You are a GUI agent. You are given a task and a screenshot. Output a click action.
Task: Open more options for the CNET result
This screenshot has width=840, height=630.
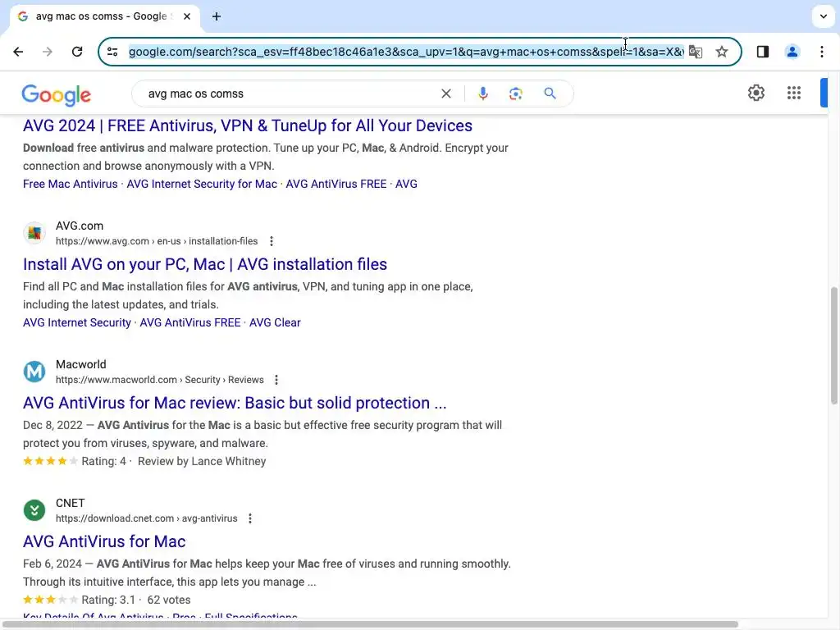(x=250, y=518)
